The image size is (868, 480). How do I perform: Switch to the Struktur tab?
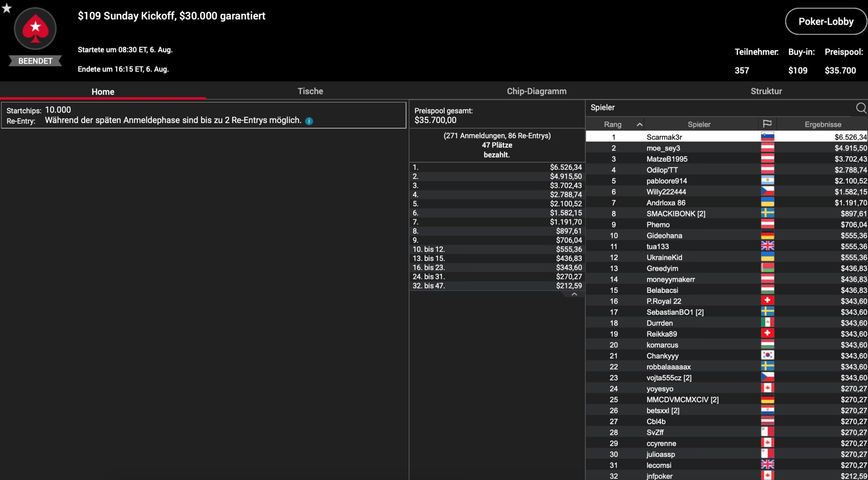(x=766, y=91)
